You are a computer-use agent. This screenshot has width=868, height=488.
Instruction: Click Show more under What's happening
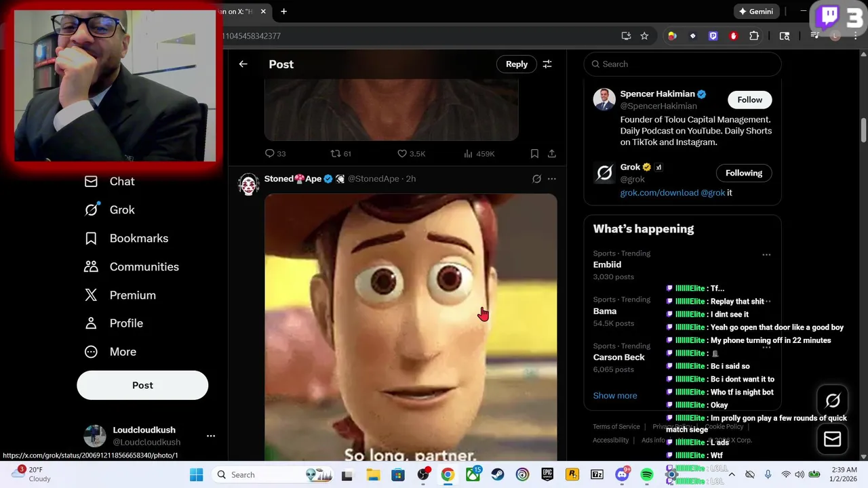pyautogui.click(x=615, y=396)
